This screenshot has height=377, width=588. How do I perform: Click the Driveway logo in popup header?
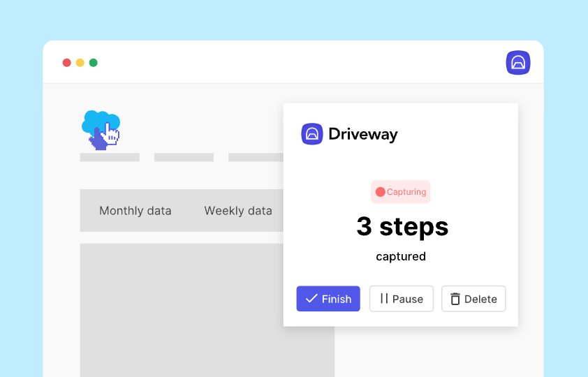click(312, 134)
